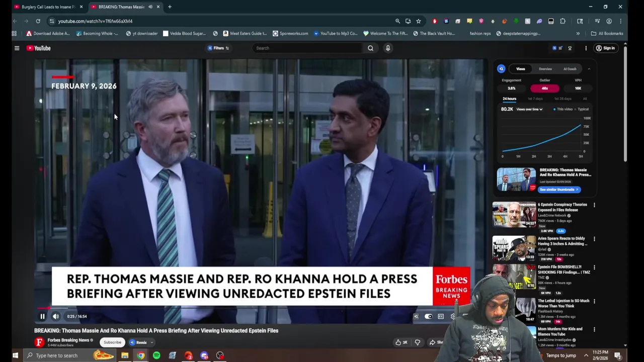Open Chrome three-dot menu
644x362 pixels.
(620, 21)
